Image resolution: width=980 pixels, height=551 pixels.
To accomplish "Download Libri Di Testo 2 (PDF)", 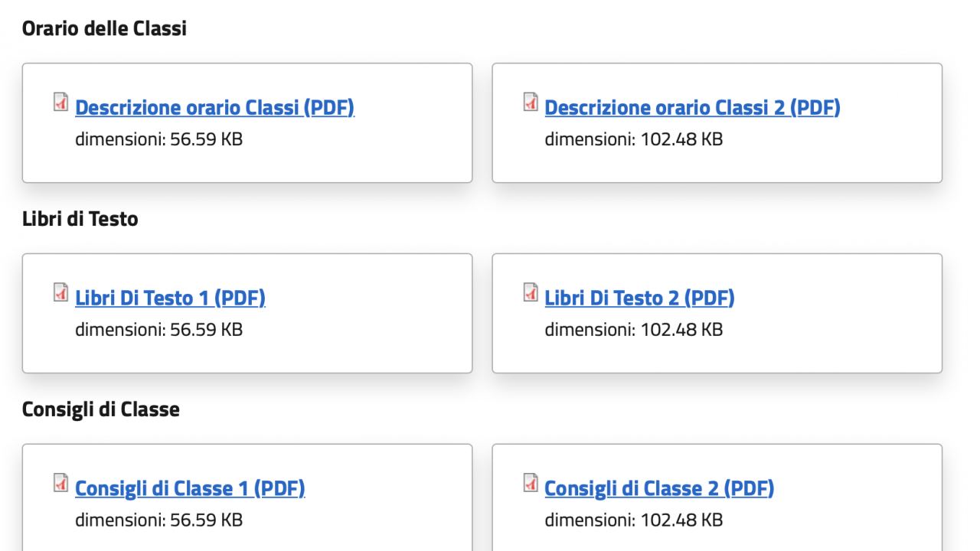I will [x=639, y=298].
